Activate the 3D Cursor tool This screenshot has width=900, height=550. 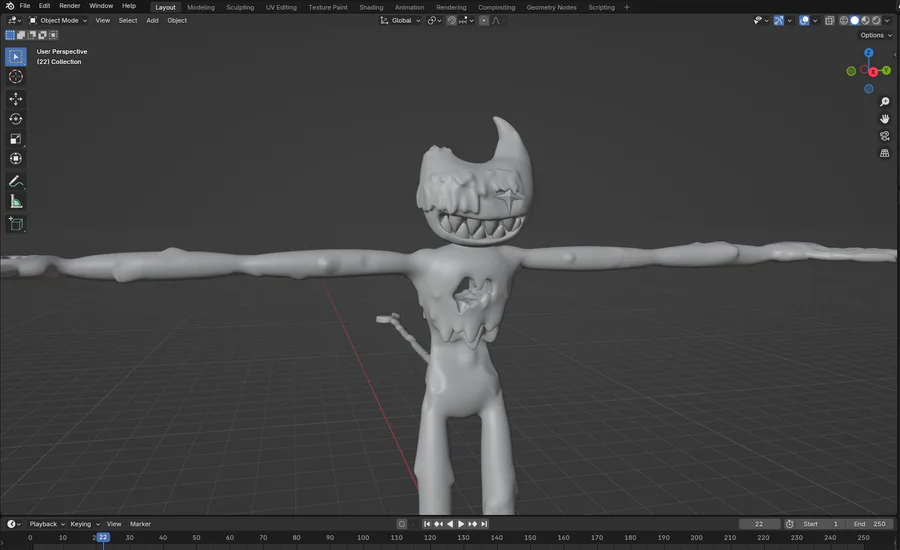coord(16,76)
